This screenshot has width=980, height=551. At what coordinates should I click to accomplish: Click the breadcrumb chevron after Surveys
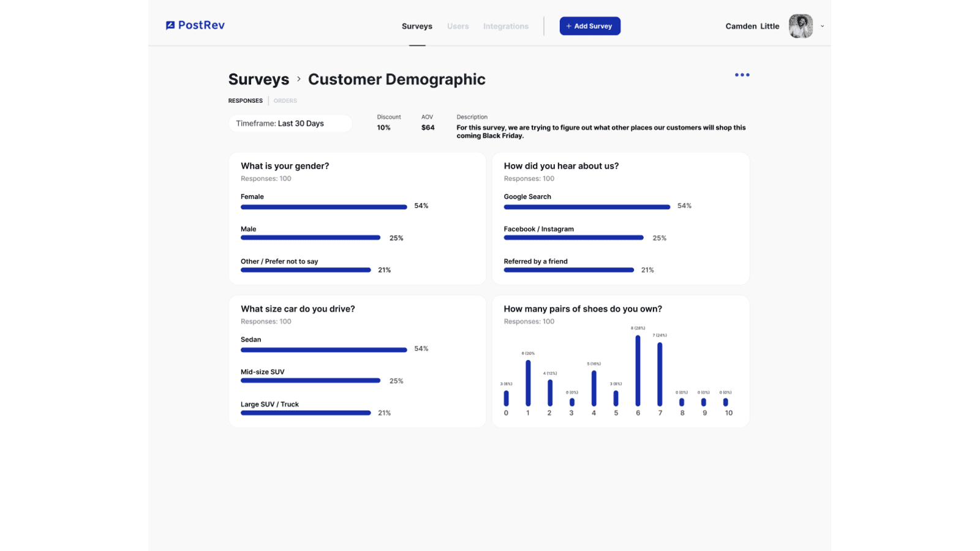(x=299, y=79)
